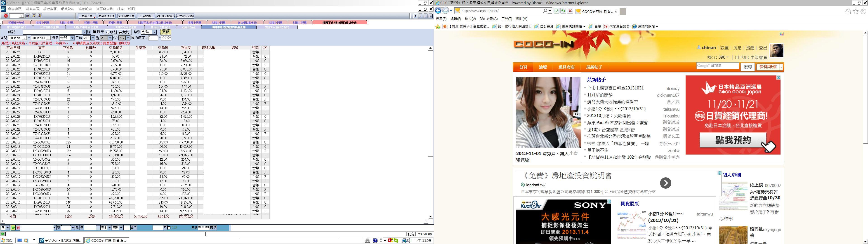Switch to the 期權部位管理 tab
The height and width of the screenshot is (244, 868).
click(x=16, y=23)
